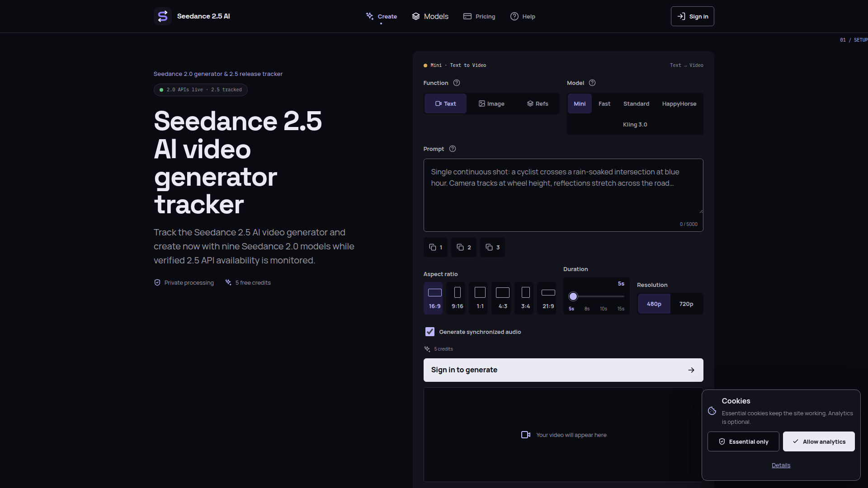Click 'Seedance 2.0 generator & 2.5 release tracker' text

click(218, 74)
